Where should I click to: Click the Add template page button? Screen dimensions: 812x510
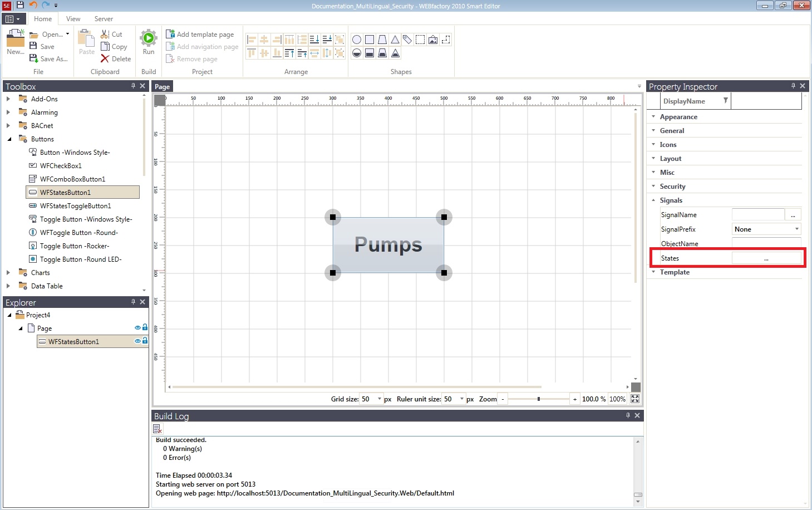(x=201, y=34)
